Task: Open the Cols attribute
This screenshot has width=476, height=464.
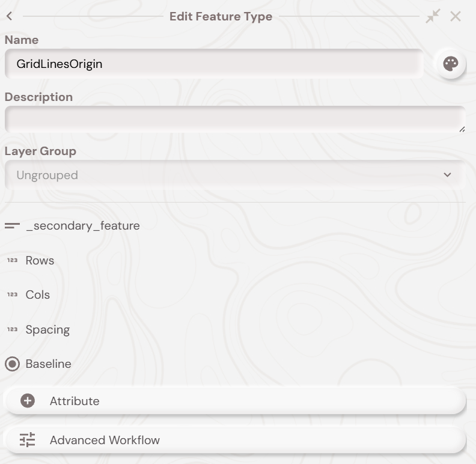Action: point(38,295)
